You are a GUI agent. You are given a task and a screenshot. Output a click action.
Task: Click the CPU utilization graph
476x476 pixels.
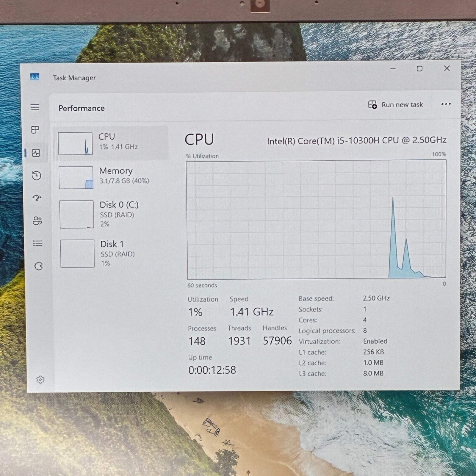click(x=316, y=220)
